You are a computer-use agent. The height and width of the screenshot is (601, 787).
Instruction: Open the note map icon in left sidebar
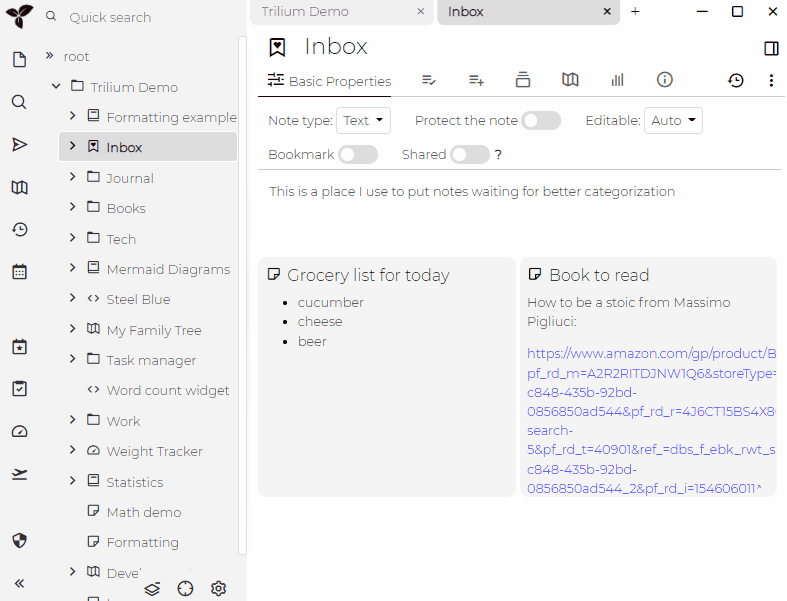point(19,187)
